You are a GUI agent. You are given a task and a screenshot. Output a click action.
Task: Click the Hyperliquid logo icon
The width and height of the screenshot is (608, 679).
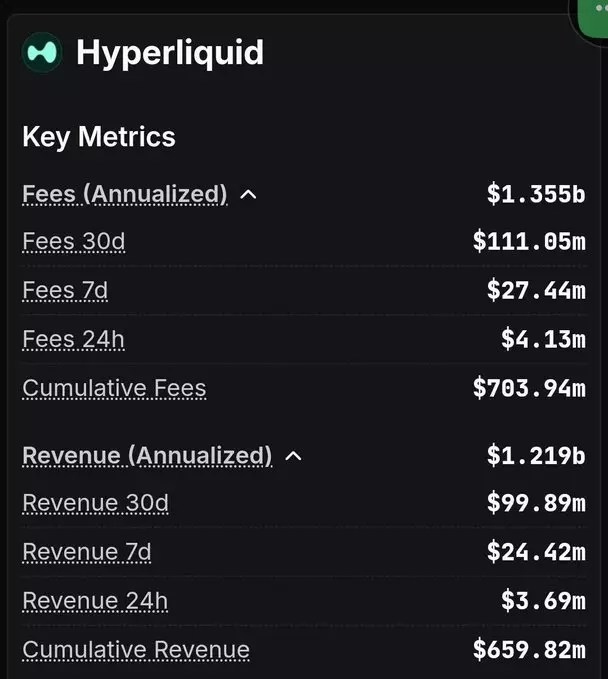point(42,53)
